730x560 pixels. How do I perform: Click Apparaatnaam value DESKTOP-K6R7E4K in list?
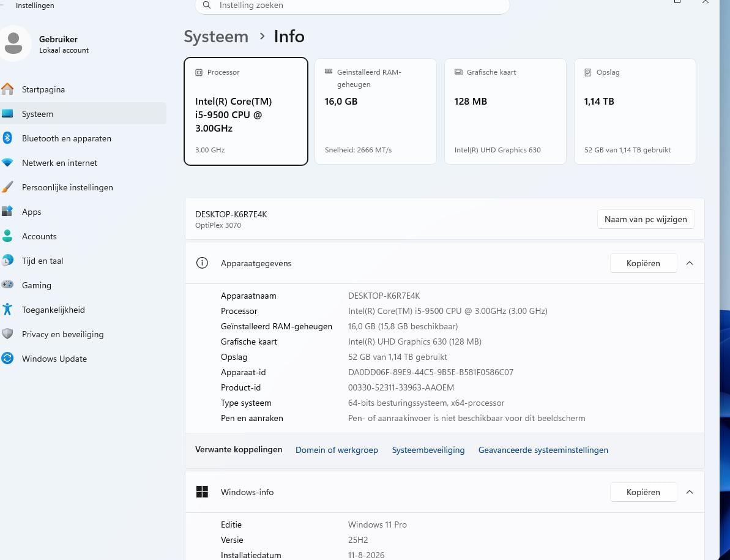pos(384,296)
